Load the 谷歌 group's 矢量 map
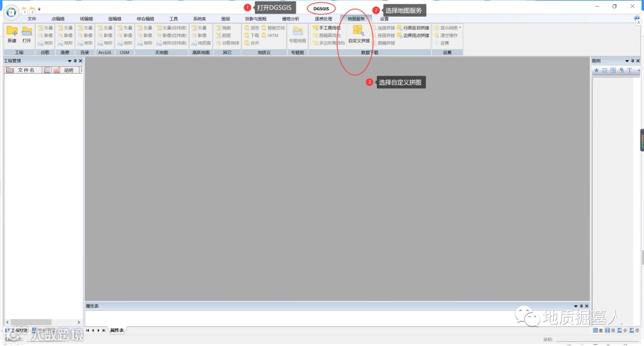This screenshot has width=644, height=346. [x=45, y=28]
